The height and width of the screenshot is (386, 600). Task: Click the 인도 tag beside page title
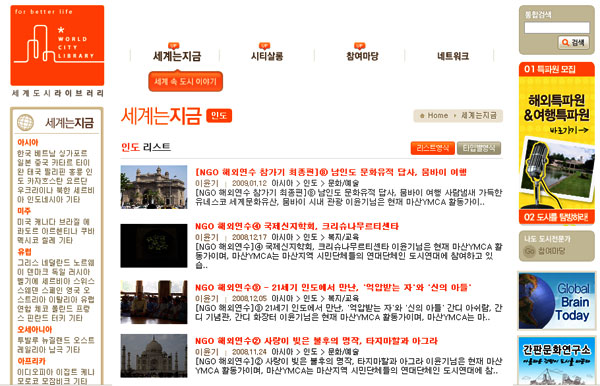tap(219, 116)
